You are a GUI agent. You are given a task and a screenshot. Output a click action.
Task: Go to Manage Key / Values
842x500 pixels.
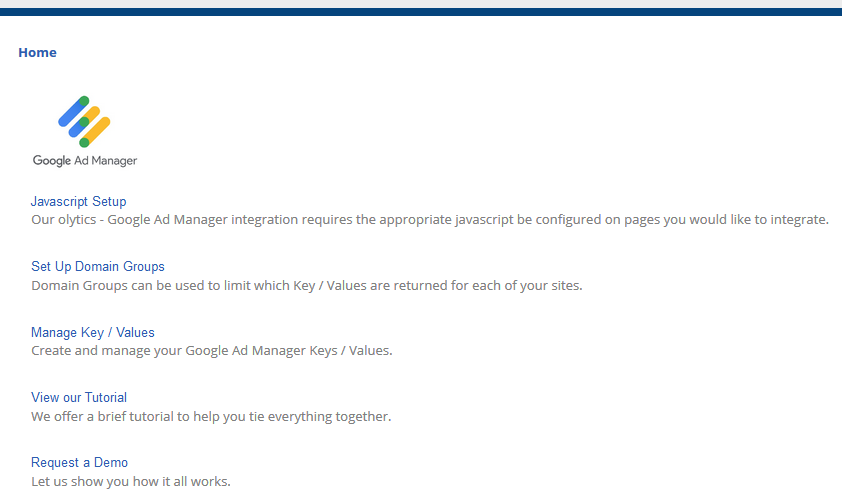click(92, 332)
